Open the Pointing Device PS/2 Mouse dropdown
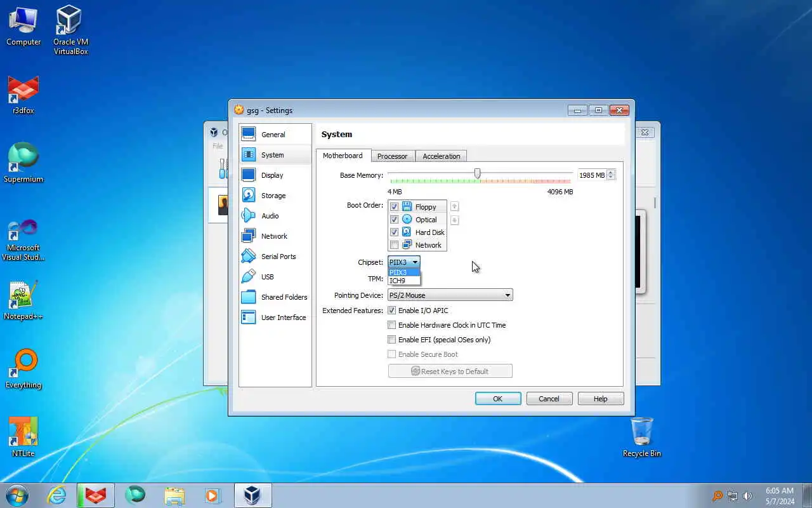 (450, 295)
